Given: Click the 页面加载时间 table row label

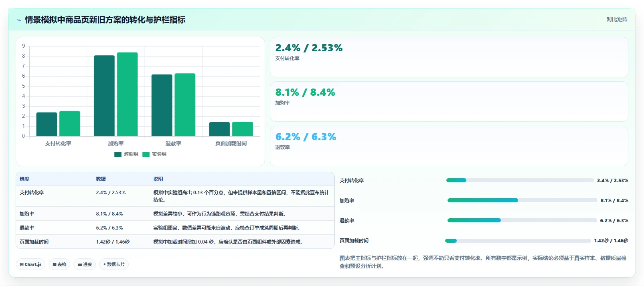Looking at the screenshot, I should point(34,242).
